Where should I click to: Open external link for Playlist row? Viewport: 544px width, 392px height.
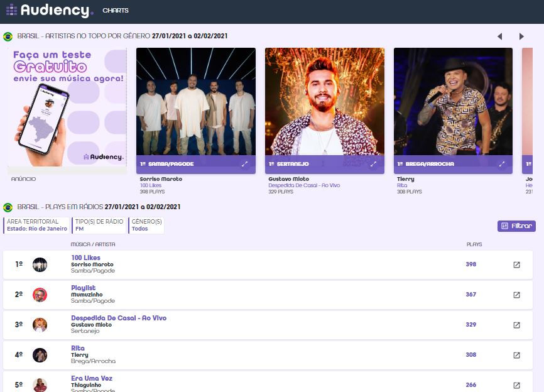[x=516, y=295]
